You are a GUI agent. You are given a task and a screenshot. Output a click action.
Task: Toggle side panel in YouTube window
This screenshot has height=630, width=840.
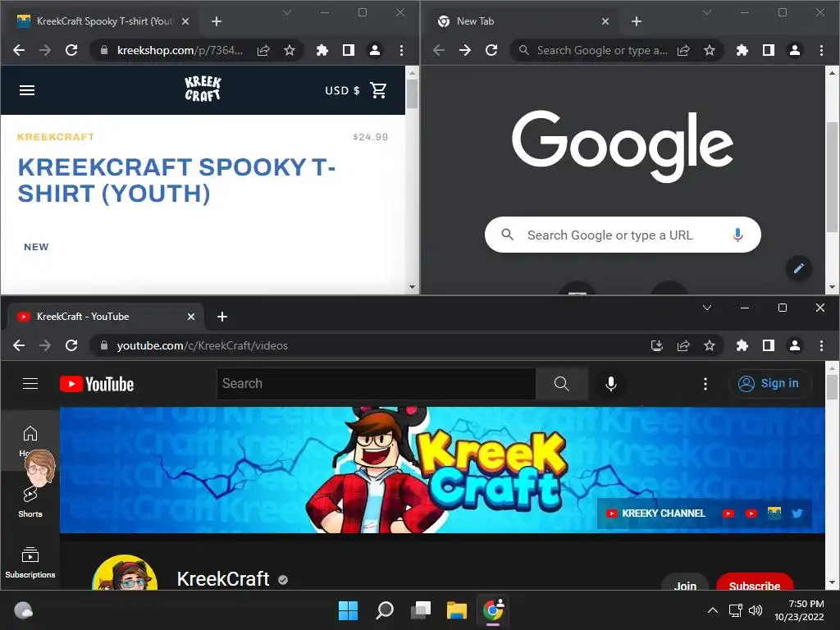[x=768, y=345]
